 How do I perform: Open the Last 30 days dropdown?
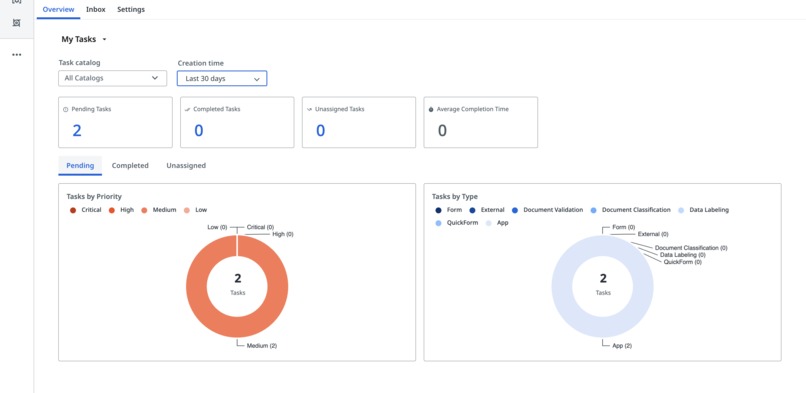click(x=222, y=79)
